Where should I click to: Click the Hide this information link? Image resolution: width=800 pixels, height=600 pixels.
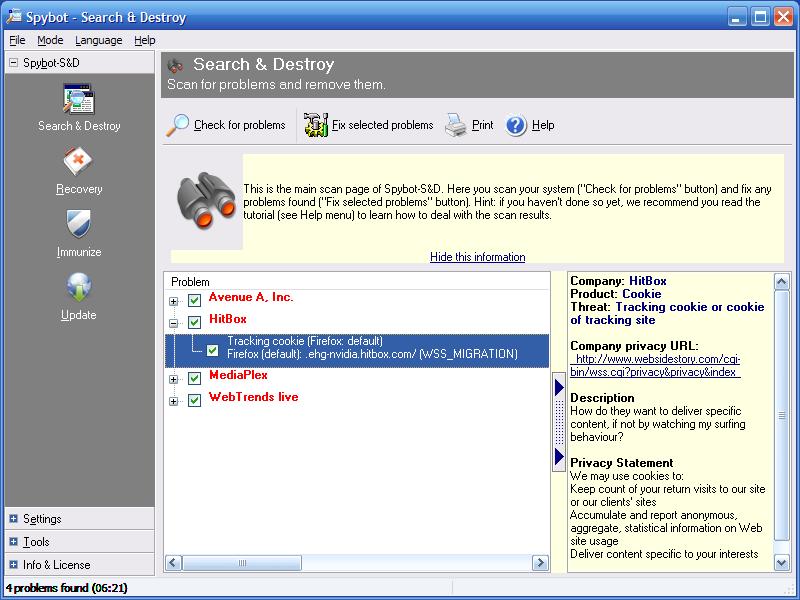click(x=478, y=257)
